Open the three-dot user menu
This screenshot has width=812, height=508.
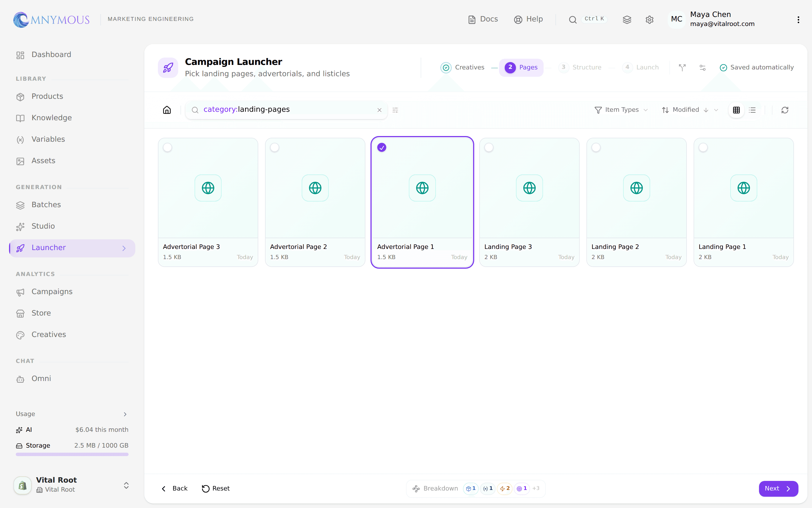tap(798, 20)
